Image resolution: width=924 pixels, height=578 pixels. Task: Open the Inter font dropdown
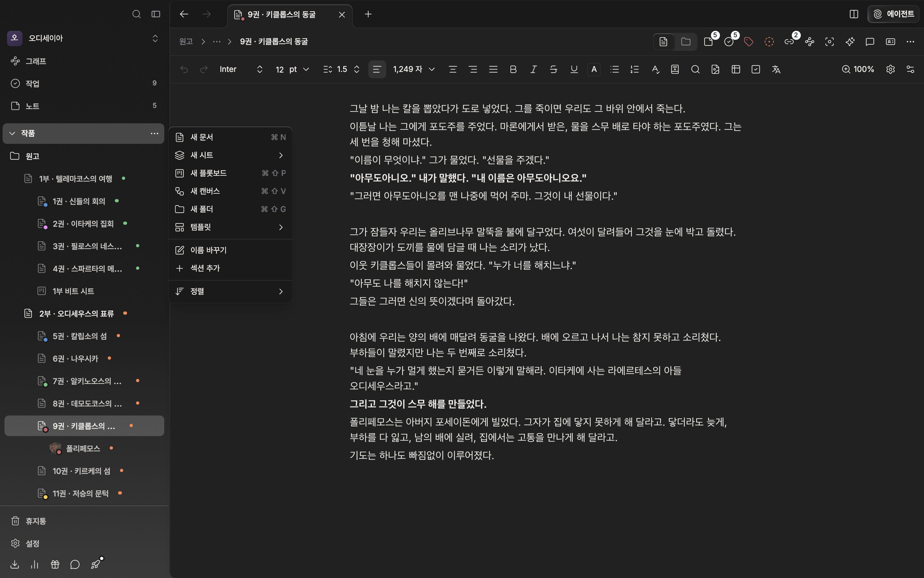click(x=241, y=69)
